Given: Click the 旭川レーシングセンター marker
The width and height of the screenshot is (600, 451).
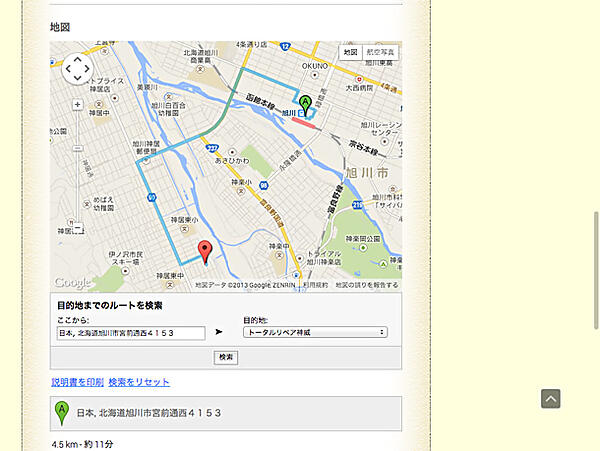Looking at the screenshot, I should tap(385, 142).
